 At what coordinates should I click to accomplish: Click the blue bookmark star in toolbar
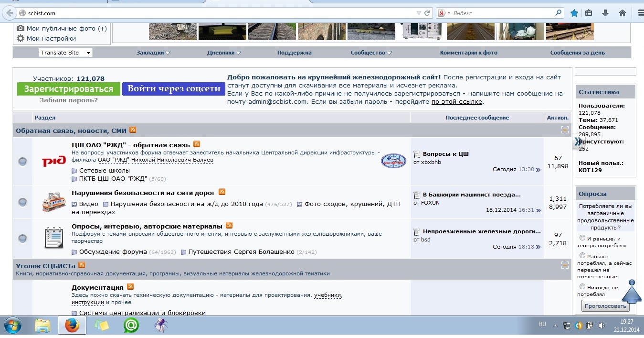[x=574, y=13]
